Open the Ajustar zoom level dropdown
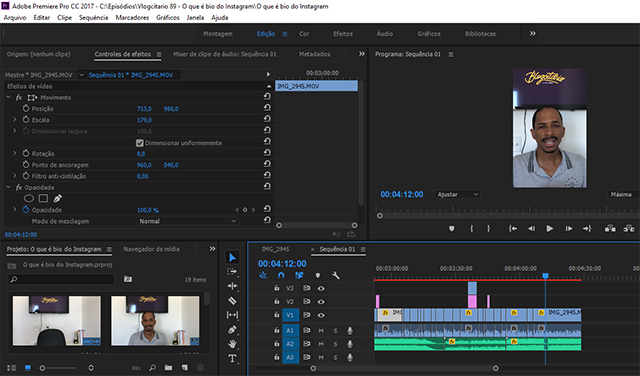The height and width of the screenshot is (376, 640). (457, 194)
